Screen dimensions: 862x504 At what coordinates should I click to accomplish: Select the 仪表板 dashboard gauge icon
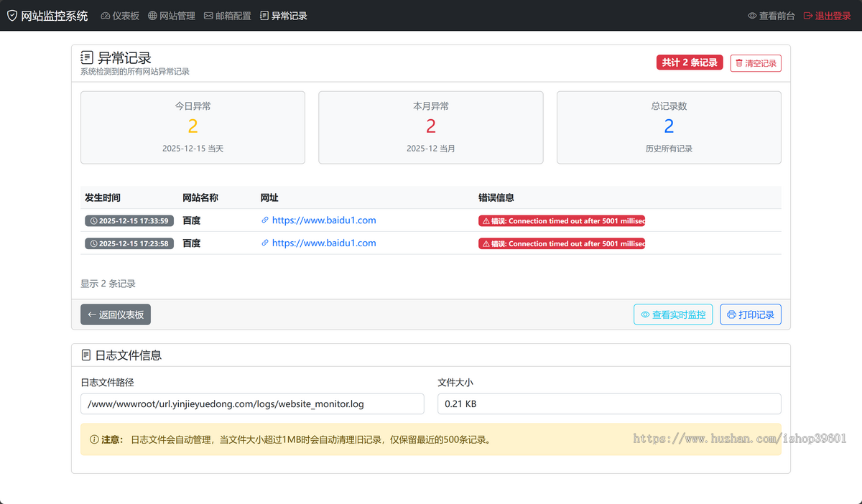(105, 15)
